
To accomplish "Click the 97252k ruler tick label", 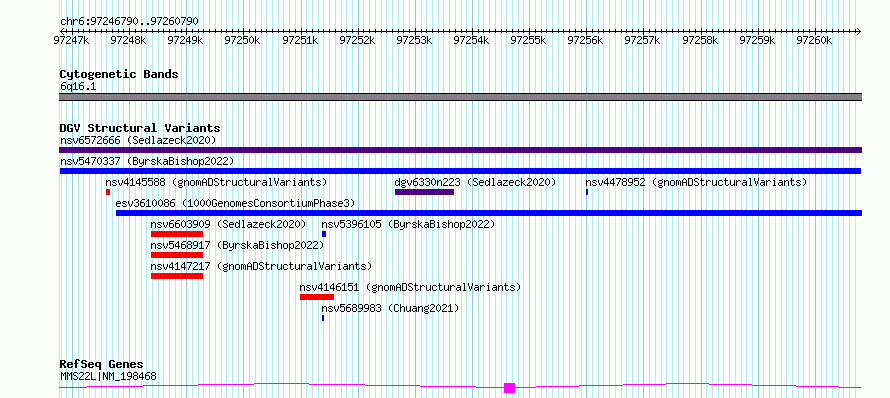I will 358,40.
